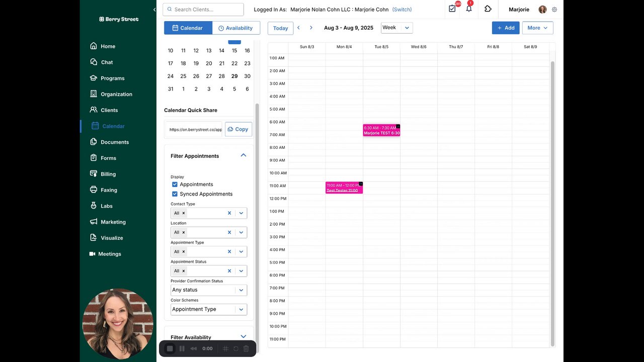Delete recording with trash icon
644x362 pixels.
[246, 348]
